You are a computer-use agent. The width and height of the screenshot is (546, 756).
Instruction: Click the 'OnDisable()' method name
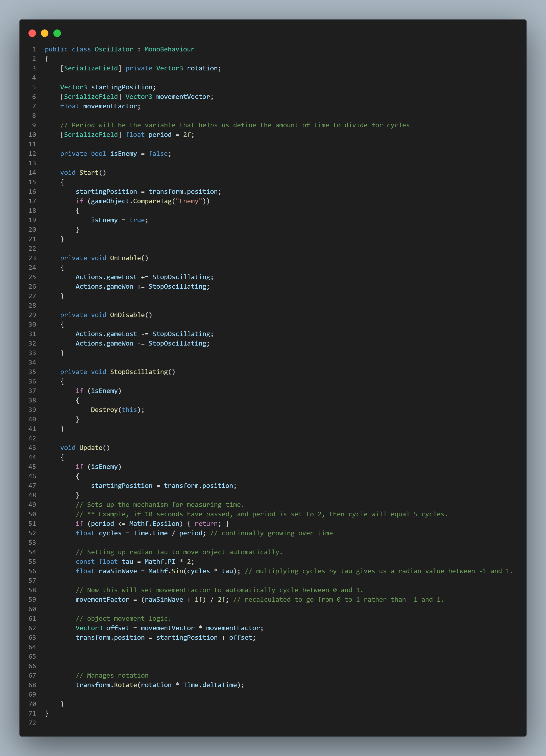tap(131, 315)
